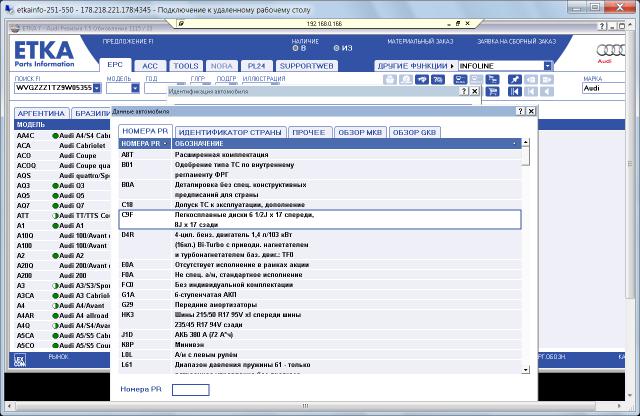Click the МАРКА field showing Audi
The height and width of the screenshot is (416, 640).
pyautogui.click(x=603, y=88)
